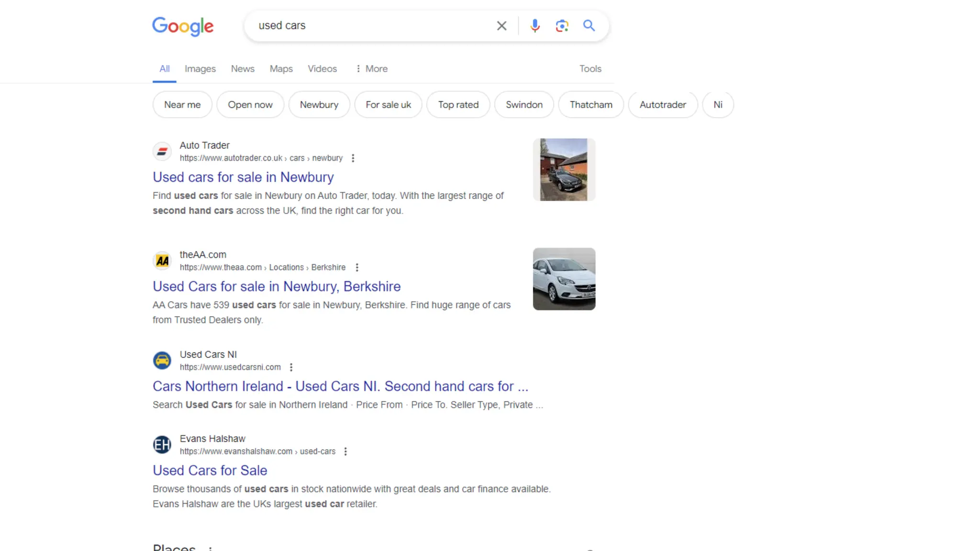Expand the More search categories menu
This screenshot has height=551, width=980.
click(x=372, y=69)
